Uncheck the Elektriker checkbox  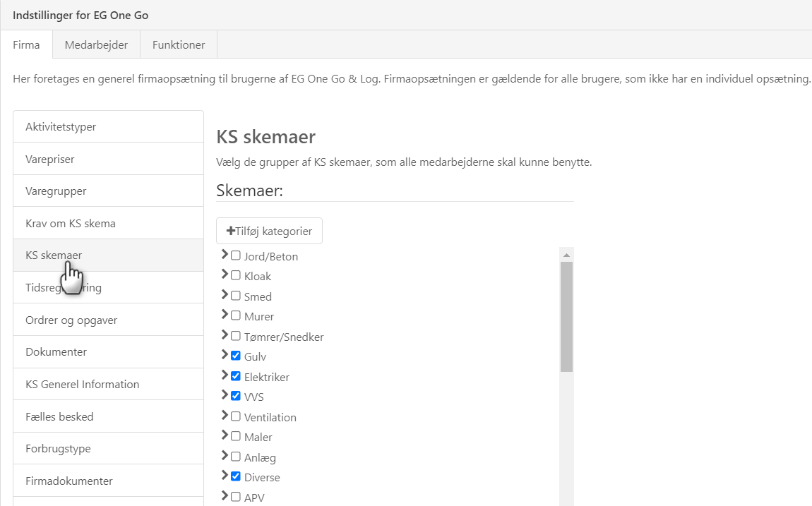(236, 376)
